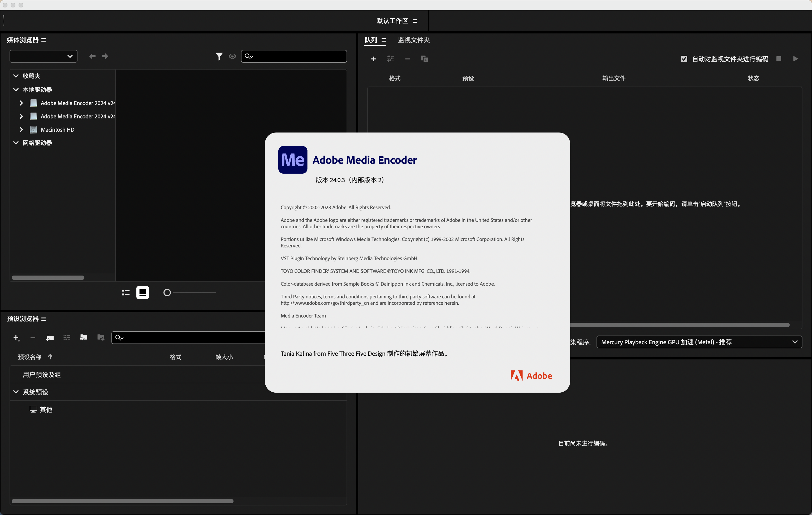Select the 队列 tab

[371, 40]
